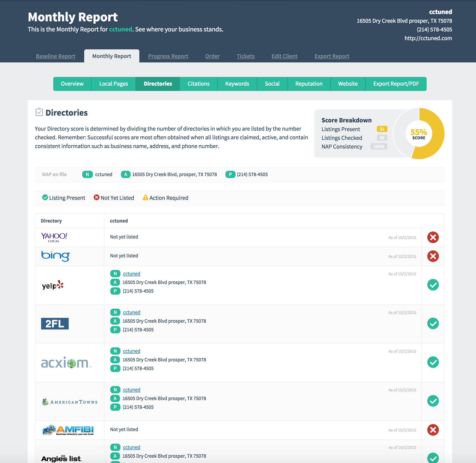Image resolution: width=476 pixels, height=463 pixels.
Task: Click the clipboard icon beside Directories heading
Action: (x=39, y=112)
